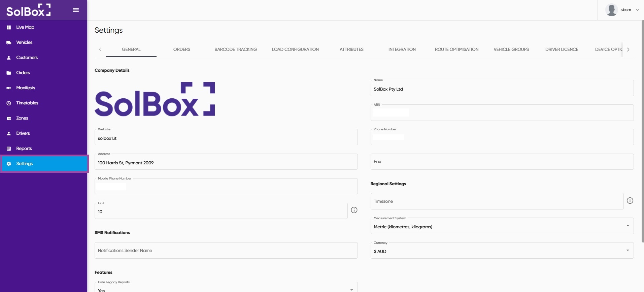Viewport: 644px width, 292px height.
Task: Click the Drivers person icon
Action: click(9, 133)
